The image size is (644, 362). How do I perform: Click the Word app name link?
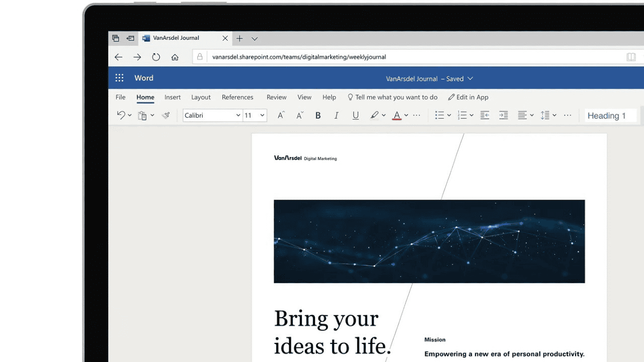pyautogui.click(x=144, y=78)
